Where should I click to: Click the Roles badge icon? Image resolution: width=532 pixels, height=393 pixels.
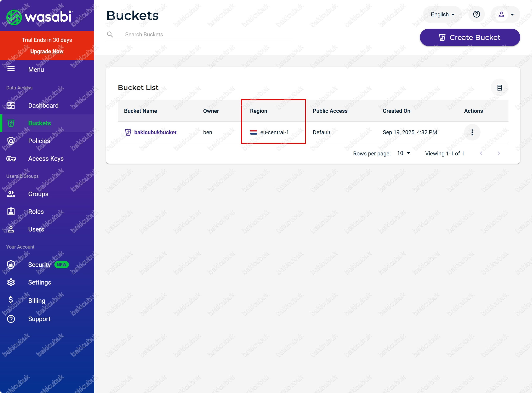pyautogui.click(x=11, y=212)
